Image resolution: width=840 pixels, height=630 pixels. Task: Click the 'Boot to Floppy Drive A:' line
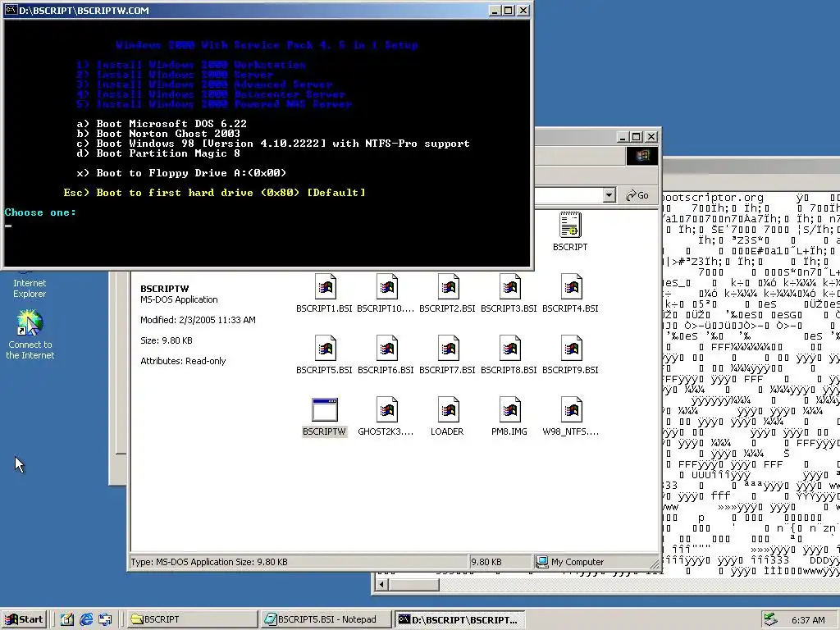click(181, 173)
